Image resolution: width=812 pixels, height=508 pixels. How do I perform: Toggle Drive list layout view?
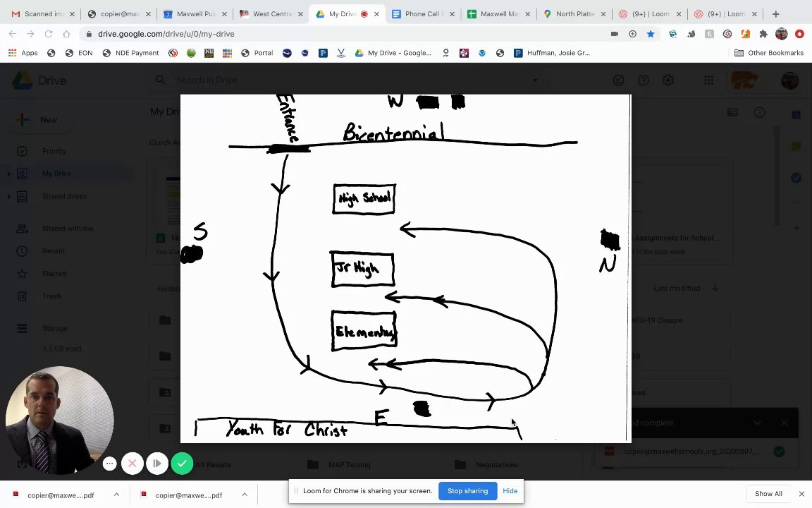point(732,112)
